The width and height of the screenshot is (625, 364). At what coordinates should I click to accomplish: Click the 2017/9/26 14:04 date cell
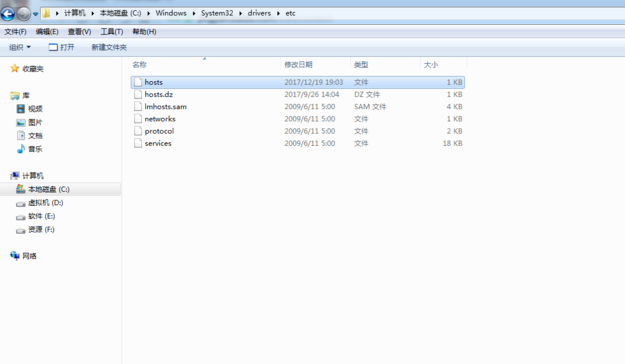312,94
